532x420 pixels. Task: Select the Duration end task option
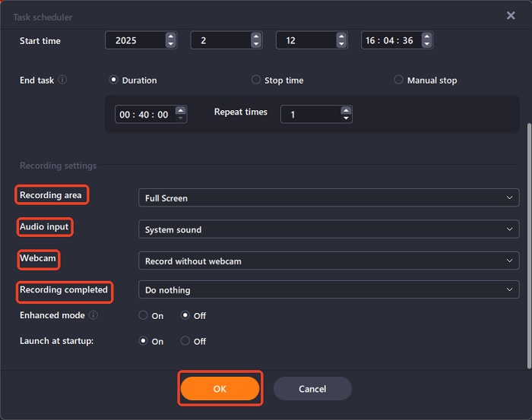115,80
